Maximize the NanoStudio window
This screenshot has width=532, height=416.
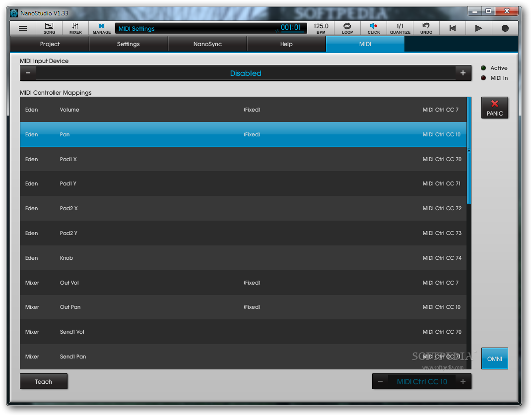coord(488,11)
